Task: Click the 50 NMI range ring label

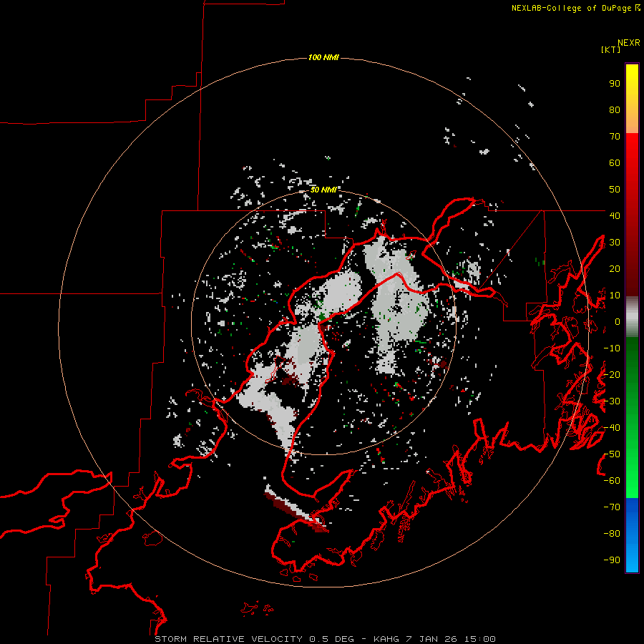Action: click(x=323, y=190)
